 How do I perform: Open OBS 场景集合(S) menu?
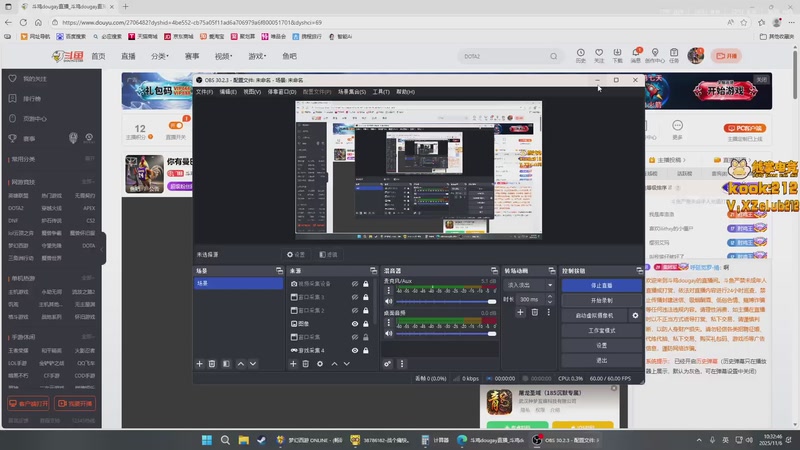[x=352, y=92]
